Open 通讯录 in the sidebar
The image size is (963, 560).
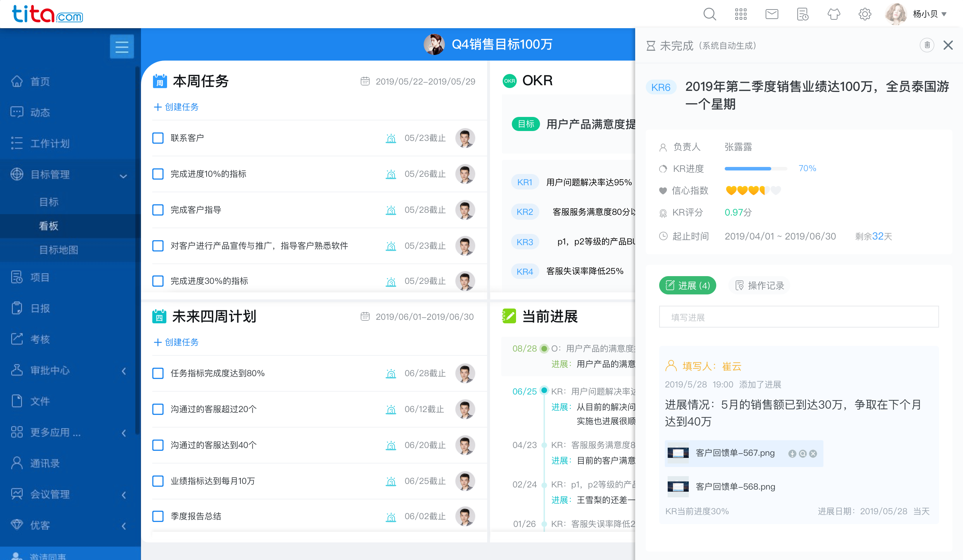click(45, 463)
